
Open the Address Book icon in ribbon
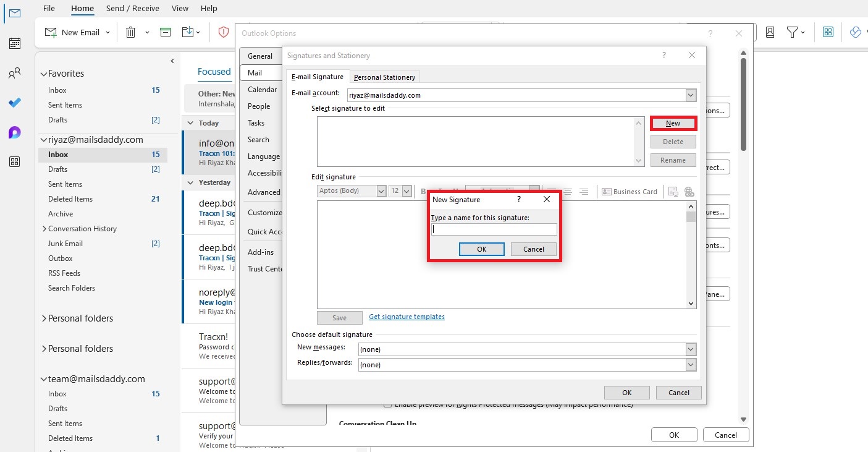pos(770,32)
